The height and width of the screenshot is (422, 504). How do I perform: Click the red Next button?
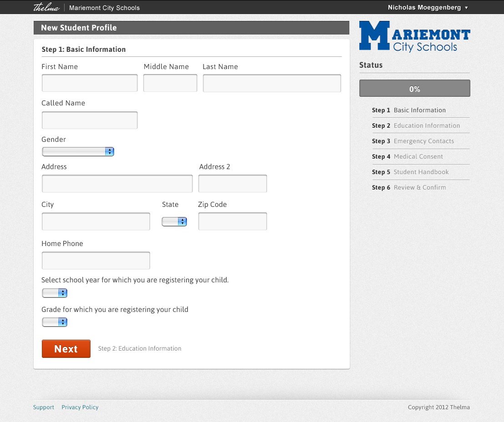pos(66,349)
